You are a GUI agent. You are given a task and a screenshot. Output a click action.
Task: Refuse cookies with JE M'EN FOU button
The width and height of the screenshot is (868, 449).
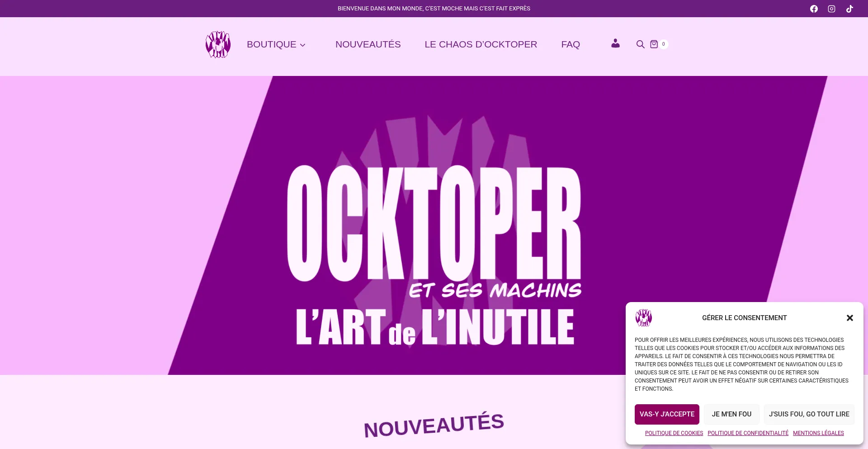coord(731,414)
